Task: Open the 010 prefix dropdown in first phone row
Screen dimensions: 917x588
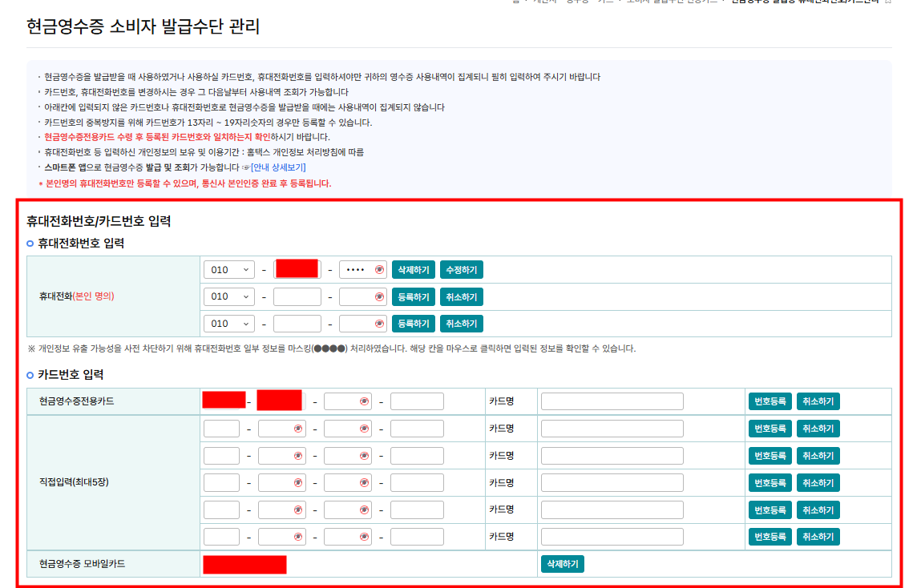Action: tap(228, 270)
